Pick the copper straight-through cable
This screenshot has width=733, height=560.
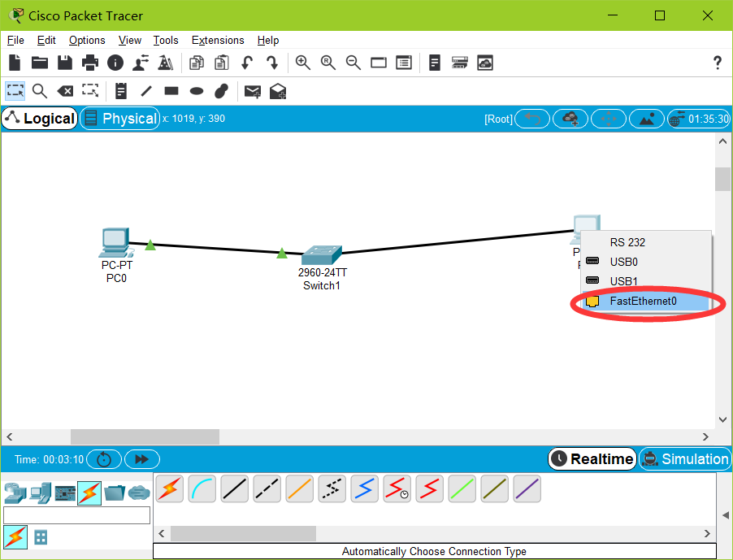[235, 489]
